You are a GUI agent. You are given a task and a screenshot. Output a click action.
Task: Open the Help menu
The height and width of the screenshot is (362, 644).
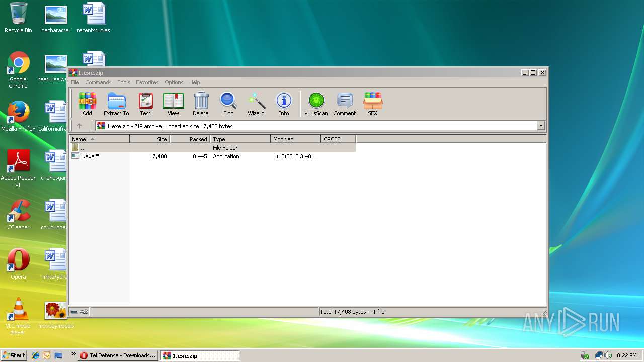pyautogui.click(x=195, y=82)
